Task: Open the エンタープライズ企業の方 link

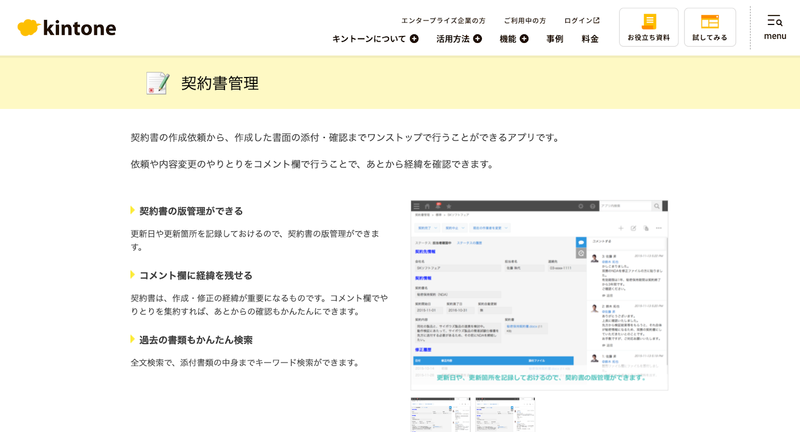Action: pyautogui.click(x=443, y=21)
